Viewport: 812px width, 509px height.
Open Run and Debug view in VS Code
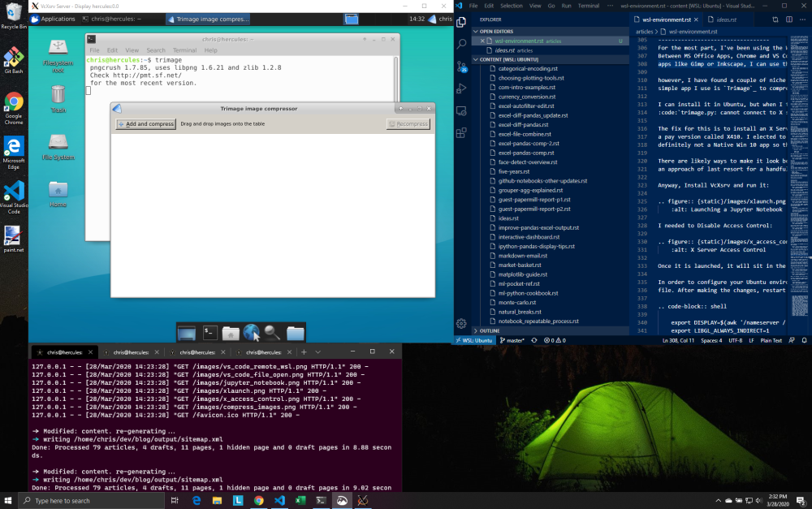[462, 88]
